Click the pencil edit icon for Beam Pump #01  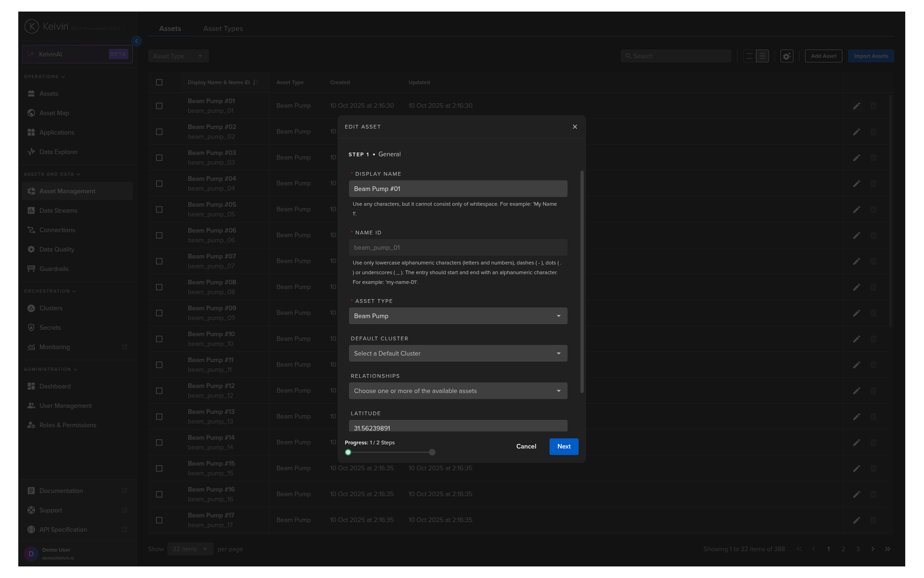click(857, 106)
